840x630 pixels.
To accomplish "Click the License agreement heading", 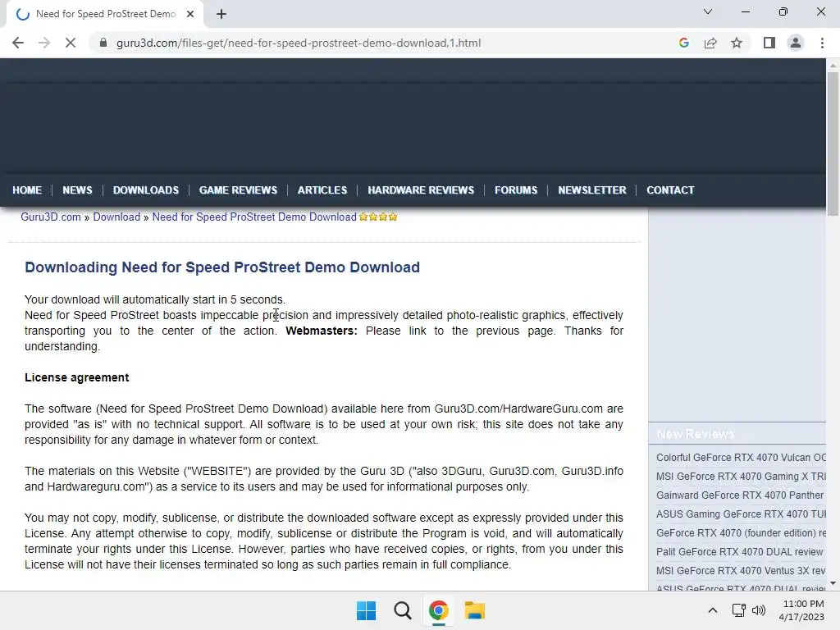I will [x=76, y=377].
